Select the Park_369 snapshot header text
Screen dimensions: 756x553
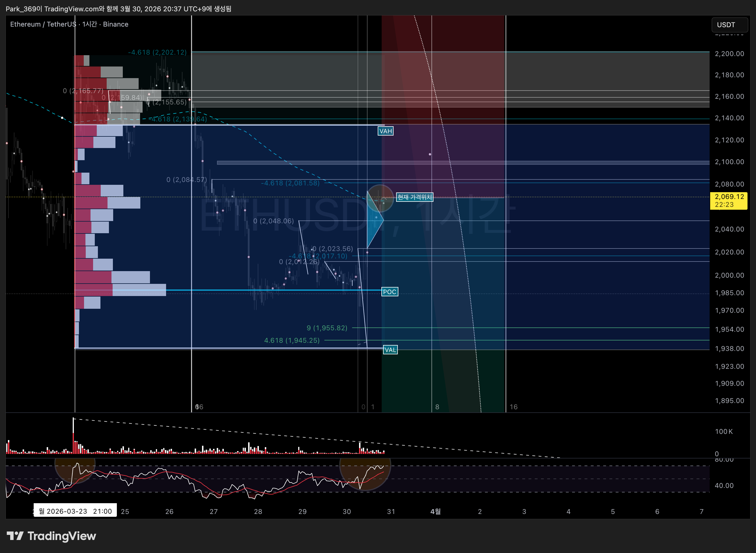click(x=119, y=9)
